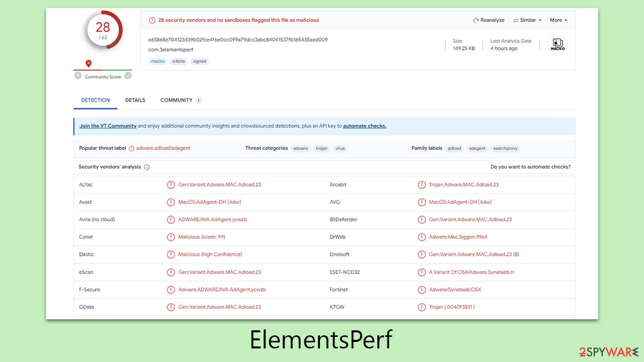Open the More dropdown menu
Viewport: 644px width, 362px height.
[557, 20]
